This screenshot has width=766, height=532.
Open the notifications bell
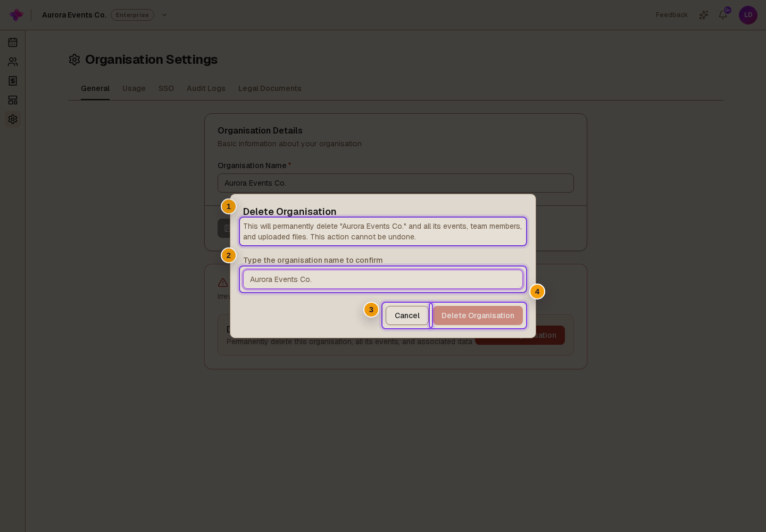tap(723, 15)
